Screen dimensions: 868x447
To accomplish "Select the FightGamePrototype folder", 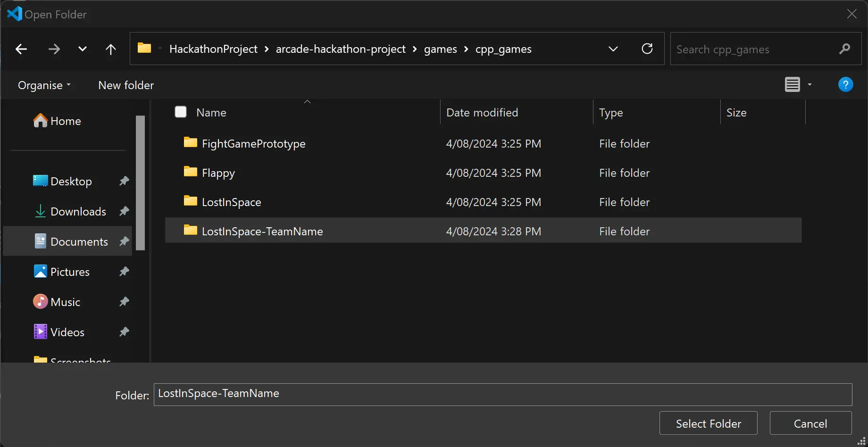I will tap(254, 144).
